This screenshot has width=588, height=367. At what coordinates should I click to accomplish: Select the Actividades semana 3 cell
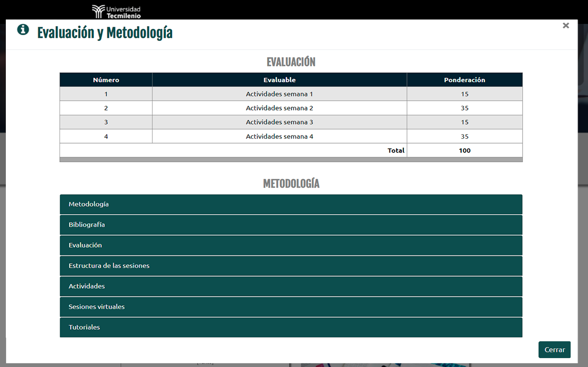279,122
